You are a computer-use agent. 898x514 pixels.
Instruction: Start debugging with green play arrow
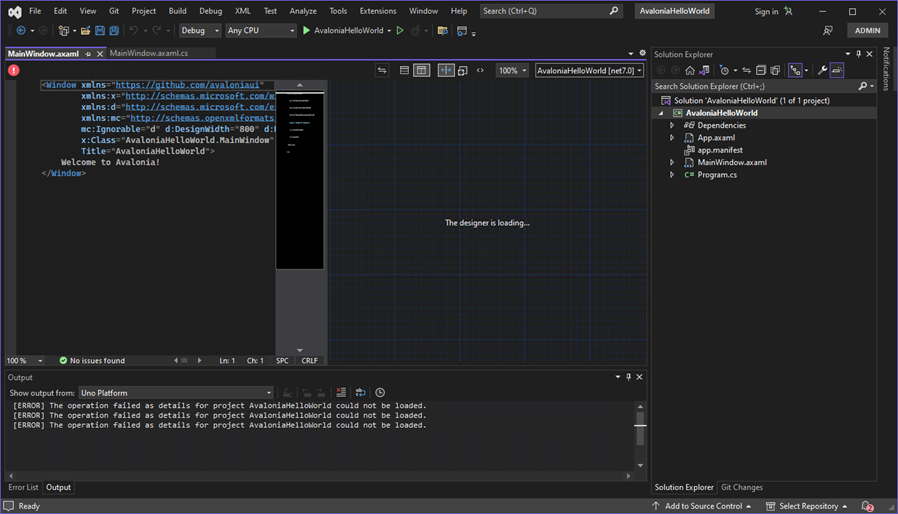(306, 30)
